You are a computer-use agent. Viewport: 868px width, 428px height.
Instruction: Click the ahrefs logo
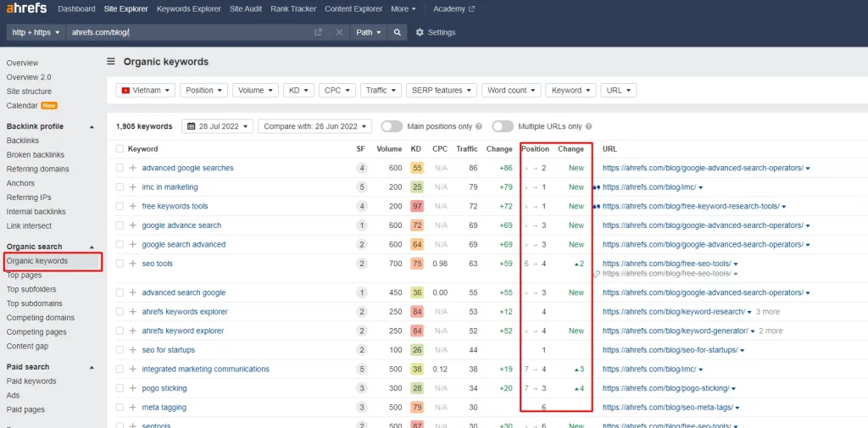pos(26,8)
